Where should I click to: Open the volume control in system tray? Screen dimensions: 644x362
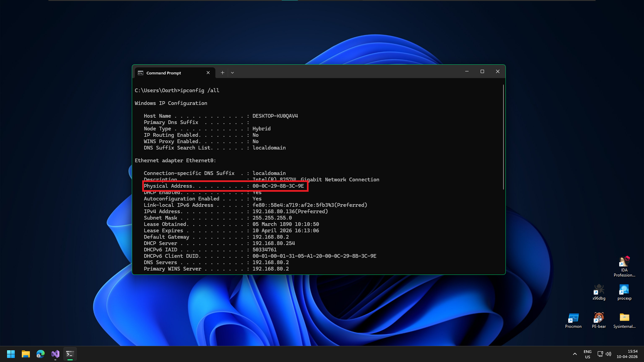coord(608,354)
